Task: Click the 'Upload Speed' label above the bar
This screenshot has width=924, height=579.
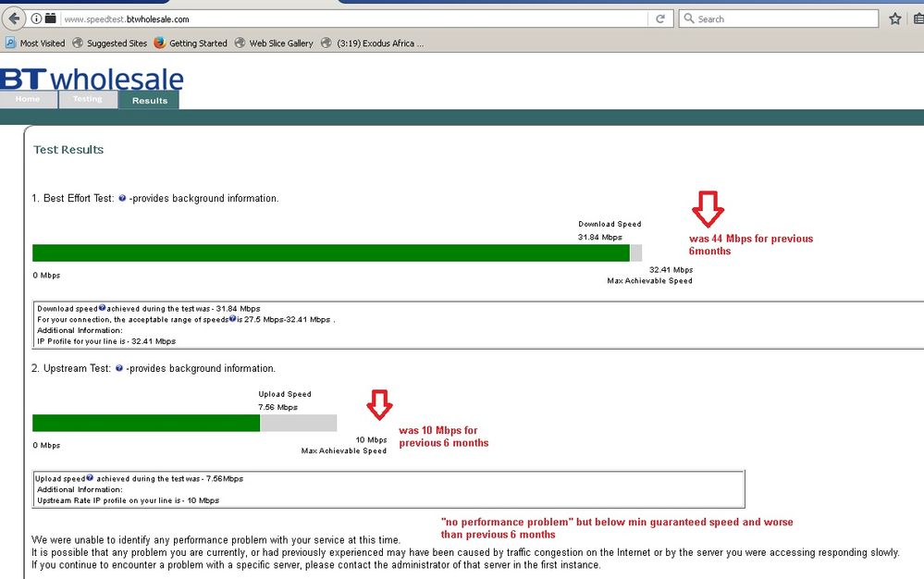Action: 285,394
